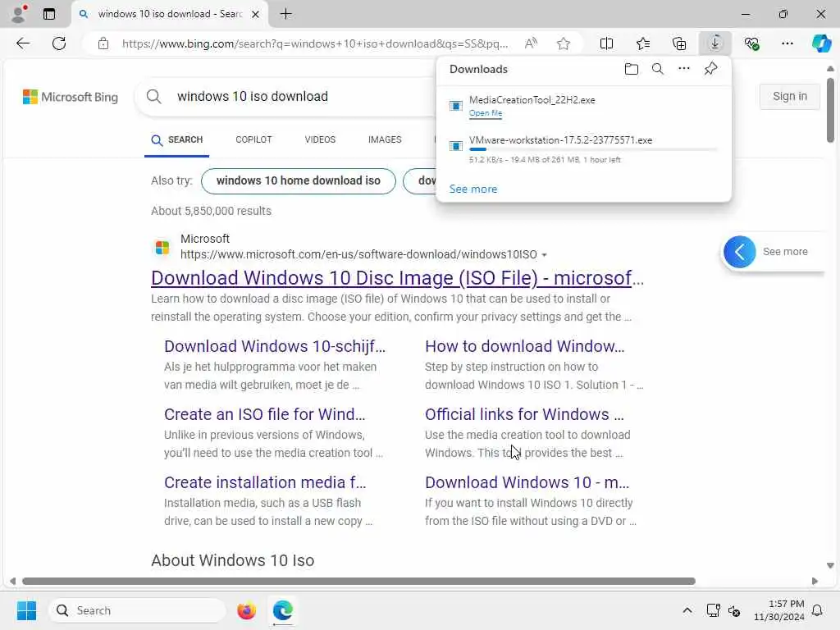Image resolution: width=840 pixels, height=630 pixels.
Task: Open downloads folder icon in panel
Action: click(631, 69)
